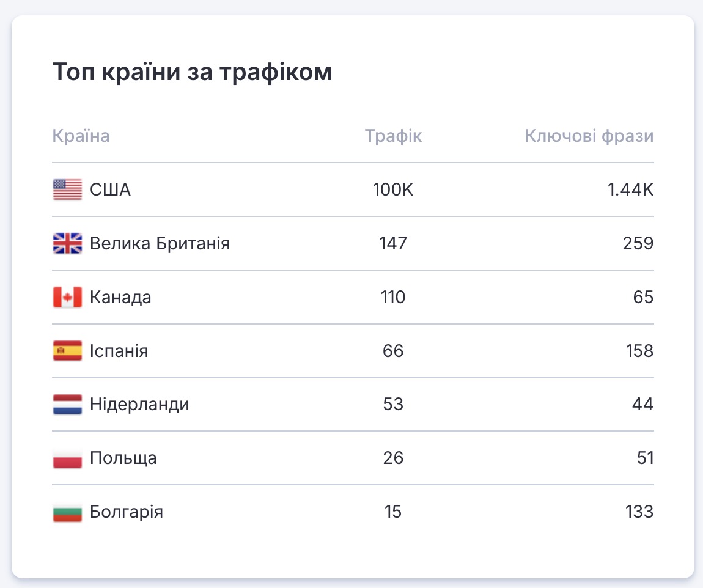Click the USA flag icon
This screenshot has height=588, width=703.
point(67,190)
